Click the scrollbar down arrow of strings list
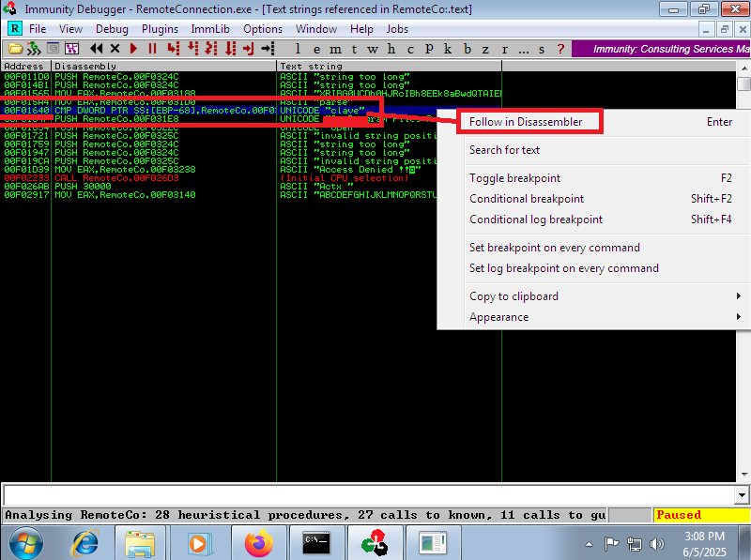Viewport: 751px width, 560px height. tap(743, 475)
